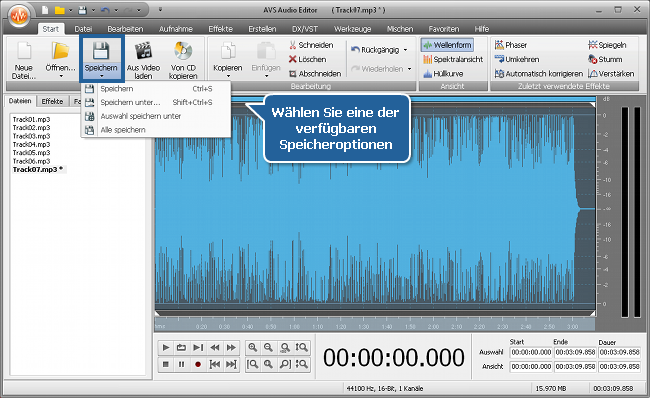
Task: Open the Rückgängig history dropdown arrow
Action: tap(405, 50)
